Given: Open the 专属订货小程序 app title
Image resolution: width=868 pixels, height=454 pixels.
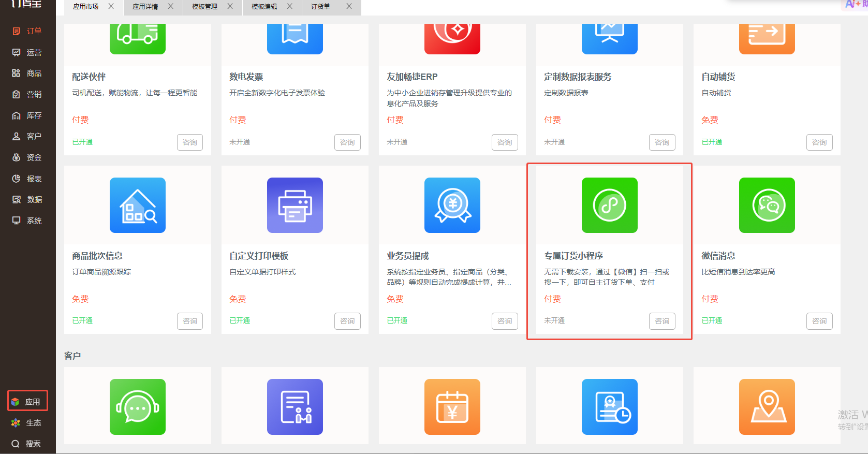Looking at the screenshot, I should [573, 256].
